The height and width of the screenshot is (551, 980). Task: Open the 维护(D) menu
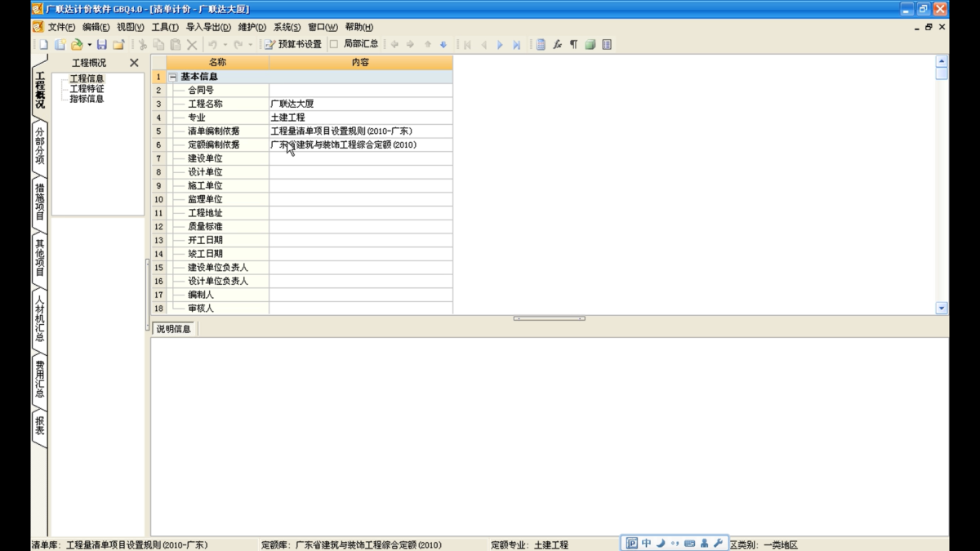[x=252, y=27]
